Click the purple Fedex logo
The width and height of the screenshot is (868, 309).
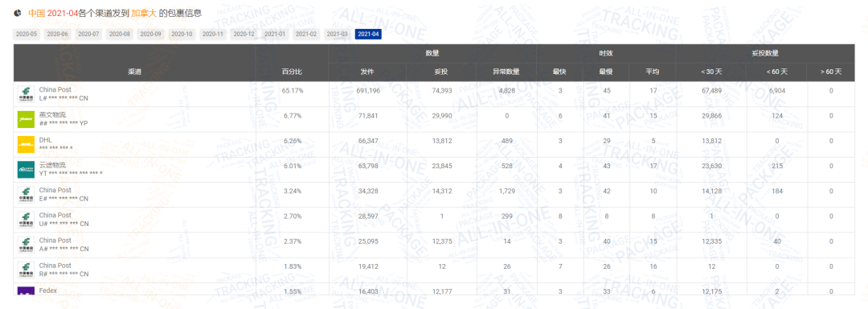(x=26, y=290)
